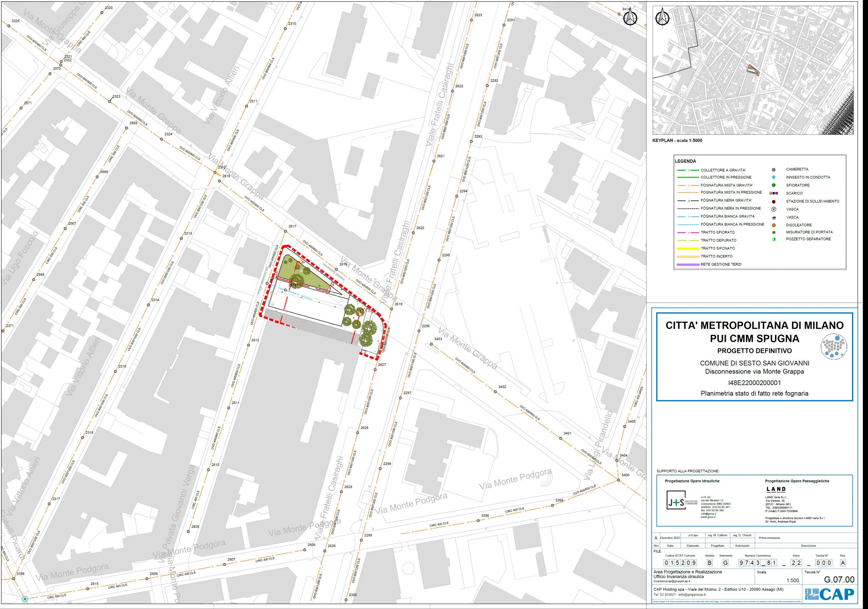
Task: Click manhole number label 2325
Action: coord(16,21)
